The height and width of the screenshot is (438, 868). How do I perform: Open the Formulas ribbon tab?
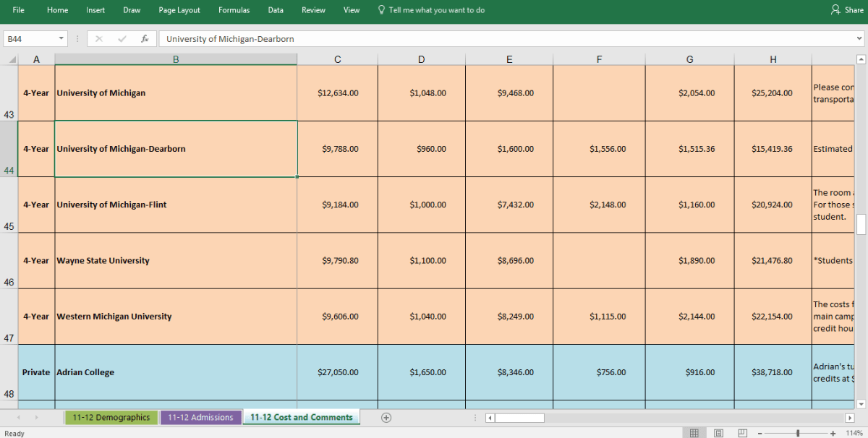pyautogui.click(x=234, y=10)
